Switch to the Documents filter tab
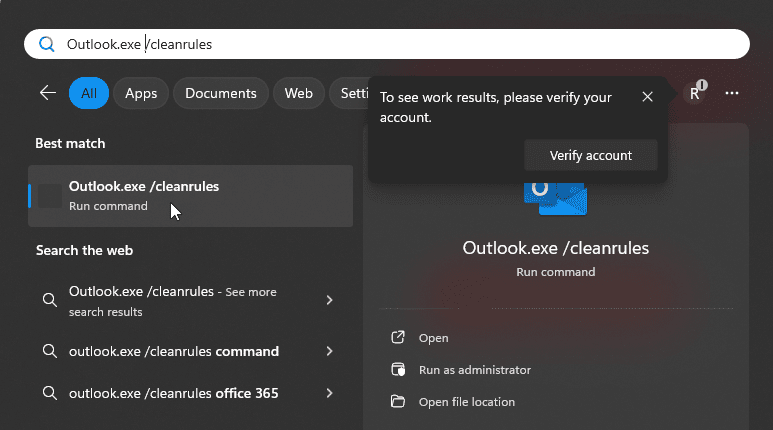This screenshot has height=430, width=773. (221, 93)
